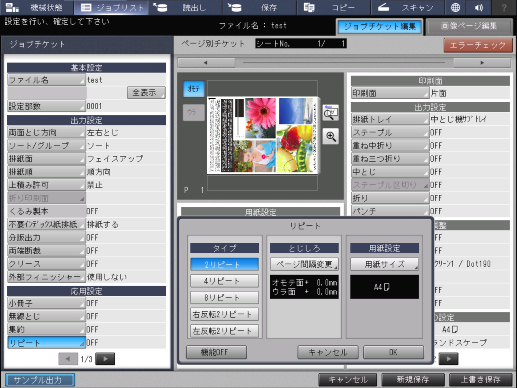Viewport: 517px width, 388px height.
Task: Open the 用紙サイズ paper size selector
Action: click(x=384, y=264)
